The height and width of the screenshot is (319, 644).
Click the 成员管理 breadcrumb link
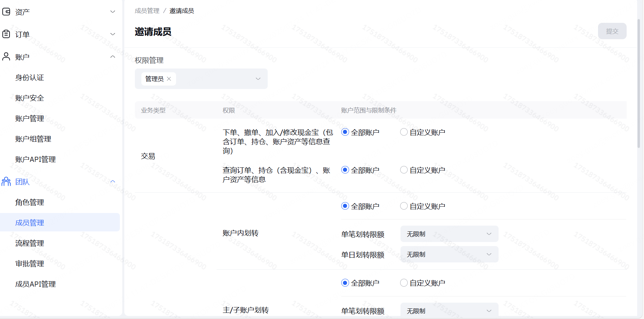click(147, 11)
